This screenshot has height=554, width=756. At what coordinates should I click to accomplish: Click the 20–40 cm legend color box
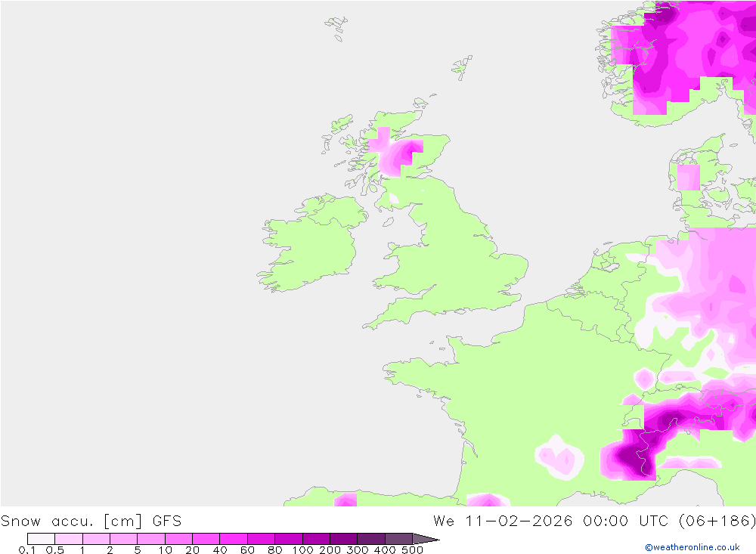[206, 539]
